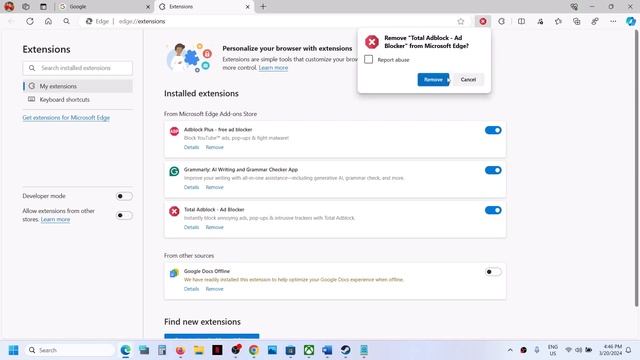This screenshot has height=360, width=640.
Task: Click the Grammarly extension icon
Action: coord(174,171)
